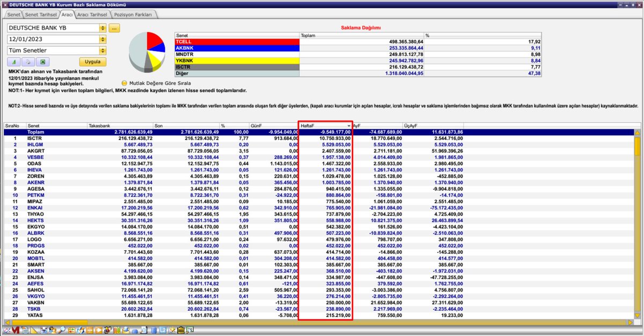This screenshot has height=336, width=644.
Task: Select the VAKBN row in the table
Action: coord(319,303)
